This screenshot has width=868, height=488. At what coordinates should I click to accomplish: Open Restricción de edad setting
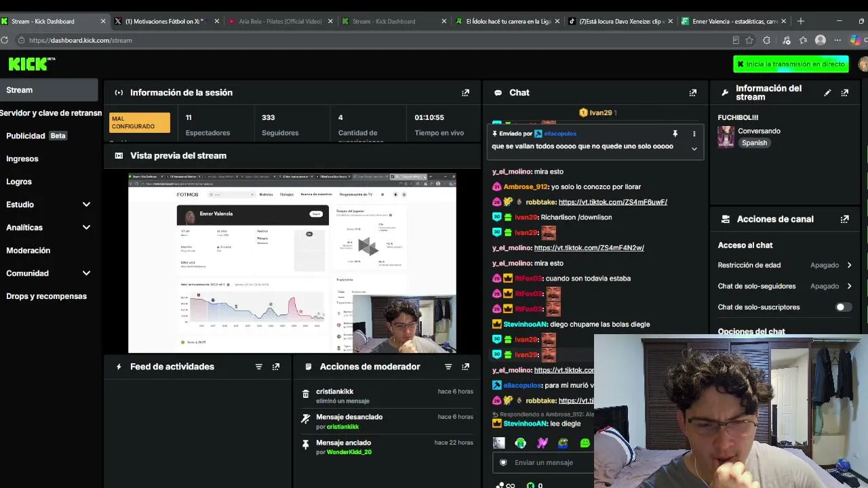pyautogui.click(x=785, y=265)
